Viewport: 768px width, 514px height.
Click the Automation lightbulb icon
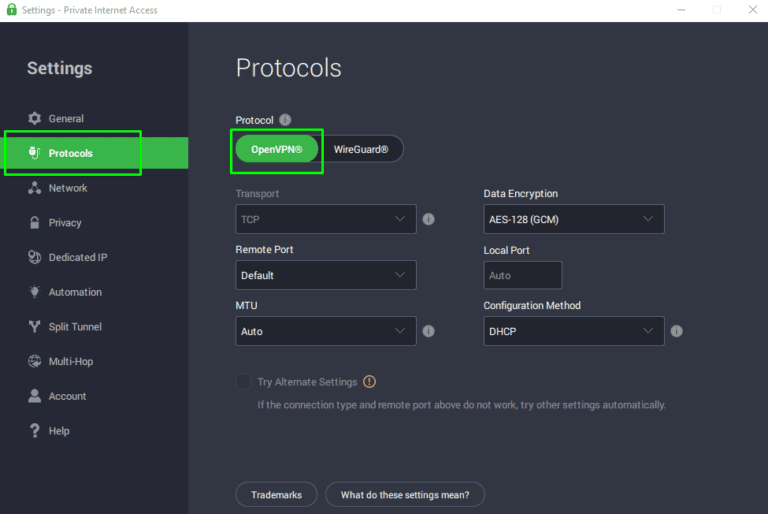coord(34,292)
